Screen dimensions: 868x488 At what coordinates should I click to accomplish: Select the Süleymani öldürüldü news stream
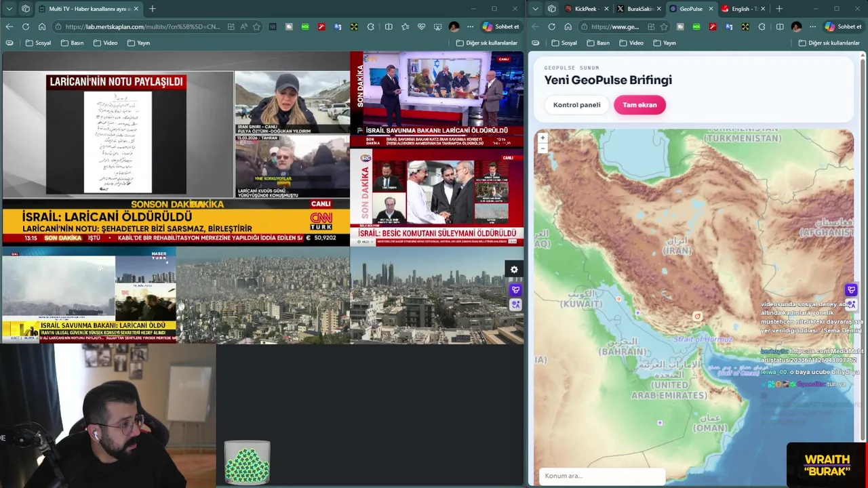(x=437, y=198)
